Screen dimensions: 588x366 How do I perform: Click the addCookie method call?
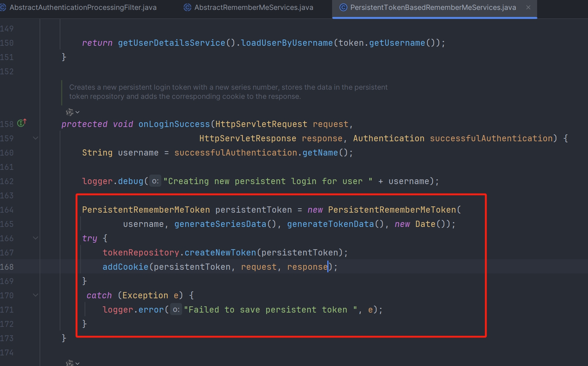point(125,267)
